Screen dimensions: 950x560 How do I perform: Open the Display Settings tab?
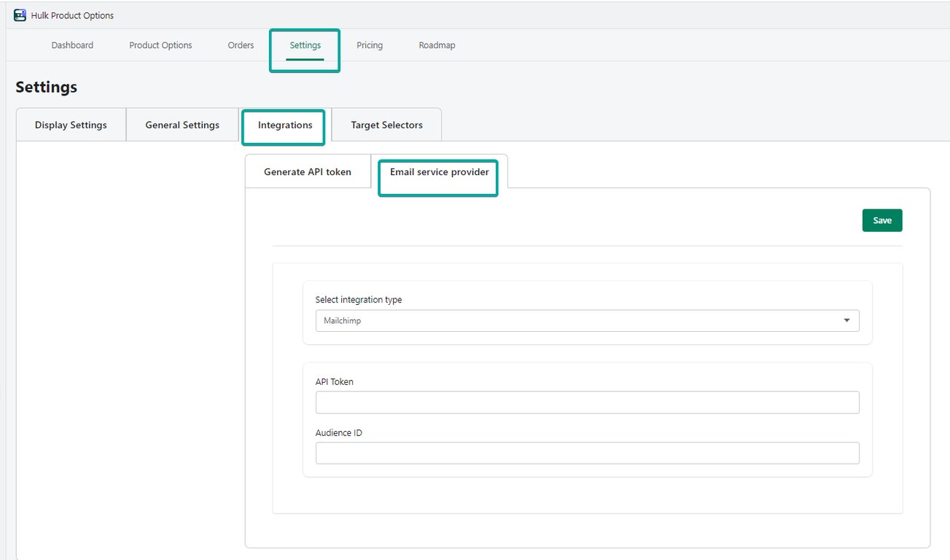point(71,125)
